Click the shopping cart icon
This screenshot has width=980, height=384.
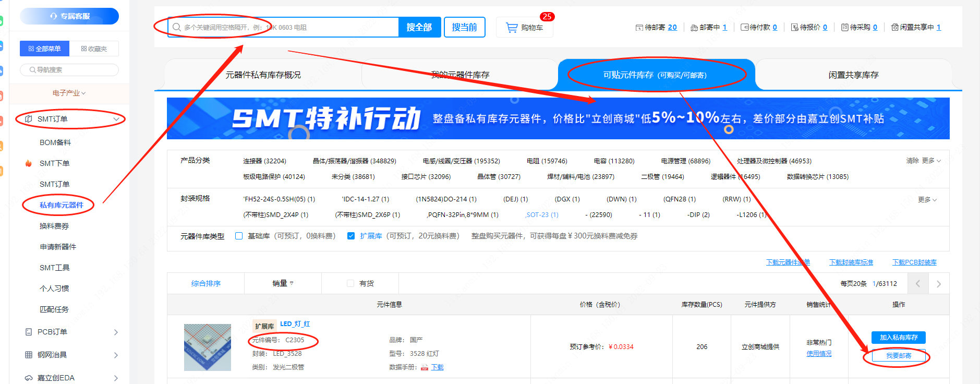[x=512, y=28]
